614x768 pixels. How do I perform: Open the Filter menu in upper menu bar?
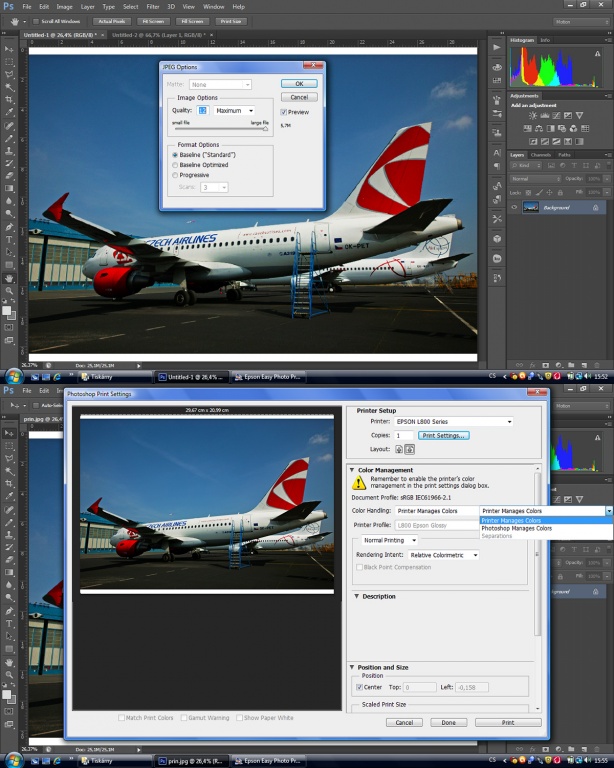pos(153,7)
